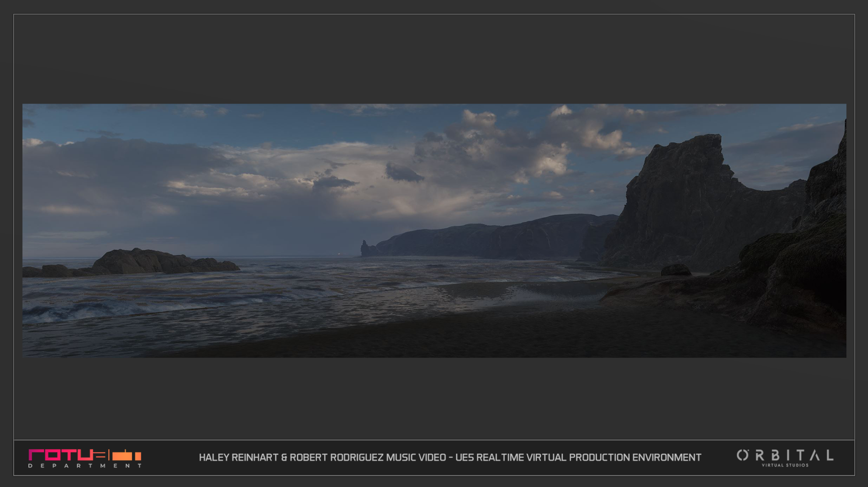This screenshot has height=487, width=868.
Task: Click the ROTU Department logo
Action: click(x=85, y=458)
